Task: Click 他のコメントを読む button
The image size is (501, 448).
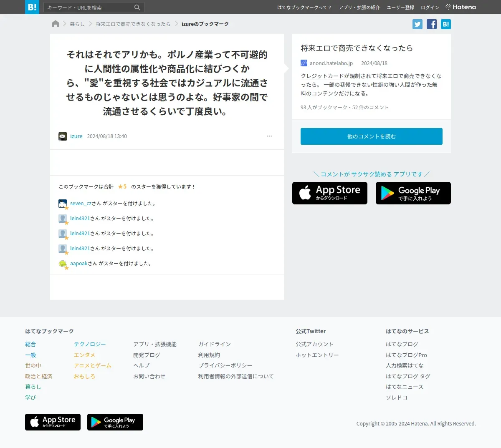Action: [x=372, y=136]
